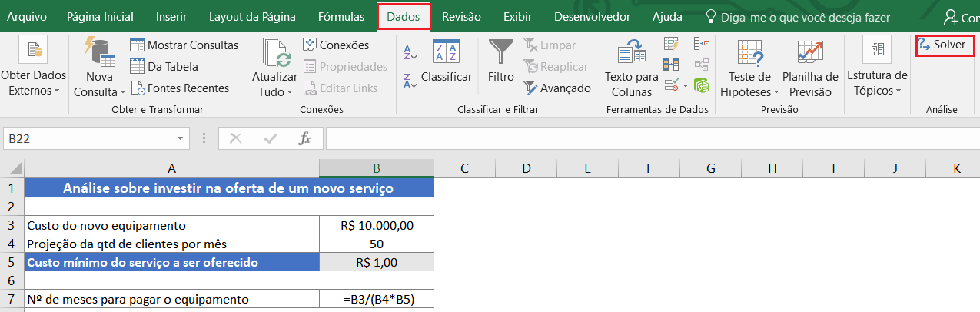Click the Manage Data Model green icon
Screen dimensions: 980x312
(701, 84)
